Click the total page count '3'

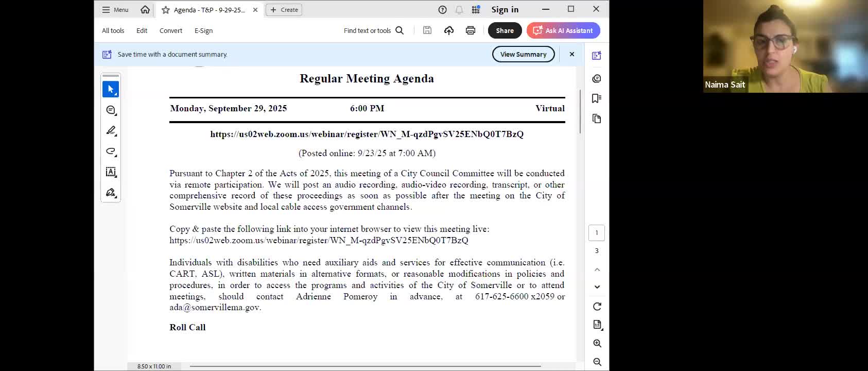tap(597, 251)
